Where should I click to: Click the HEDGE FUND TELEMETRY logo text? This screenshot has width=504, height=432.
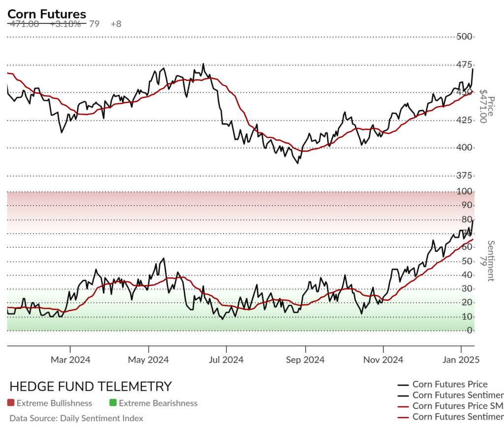[91, 386]
